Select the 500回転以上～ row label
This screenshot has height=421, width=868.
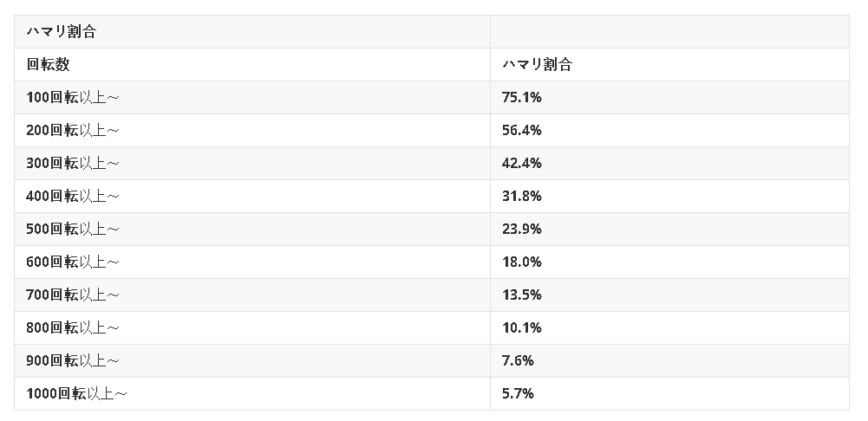click(73, 230)
